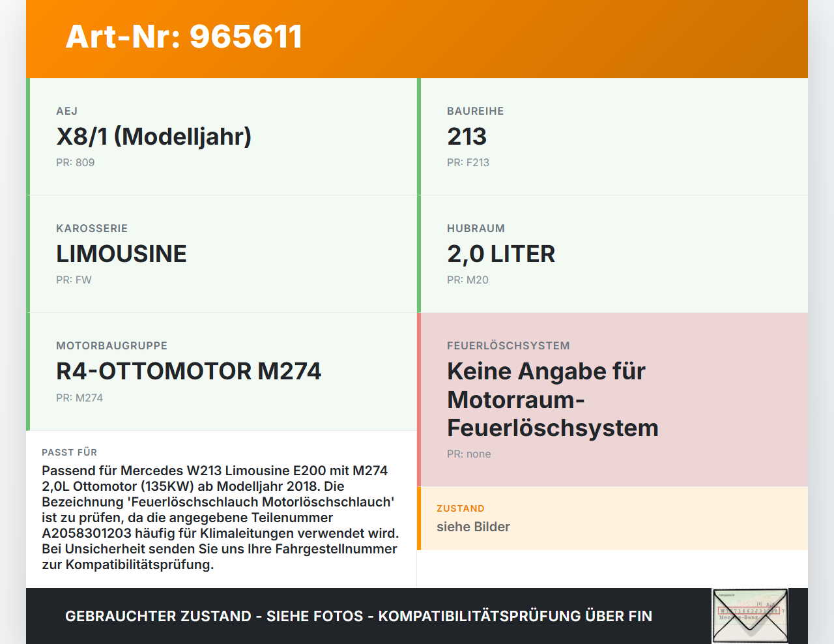
Task: Click the PASST FÜR description paragraph
Action: coord(220,518)
